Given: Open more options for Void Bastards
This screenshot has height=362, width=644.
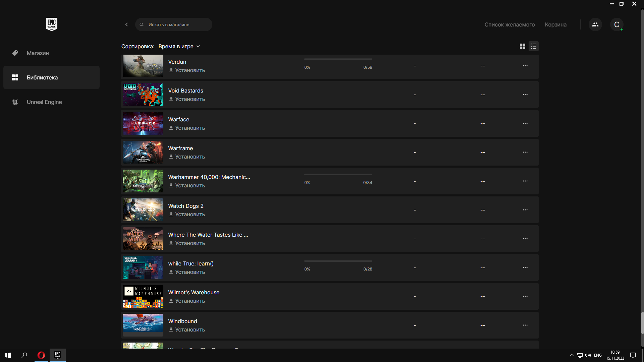Looking at the screenshot, I should click(x=525, y=95).
